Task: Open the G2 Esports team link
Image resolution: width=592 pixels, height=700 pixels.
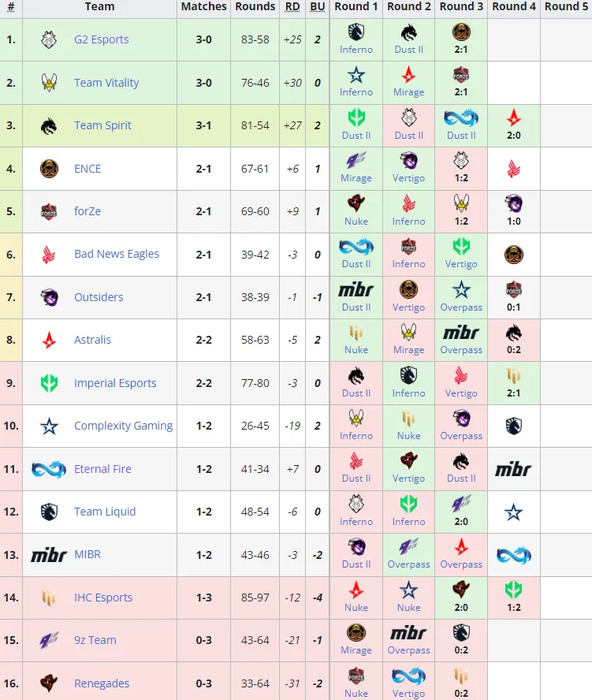Action: tap(102, 39)
